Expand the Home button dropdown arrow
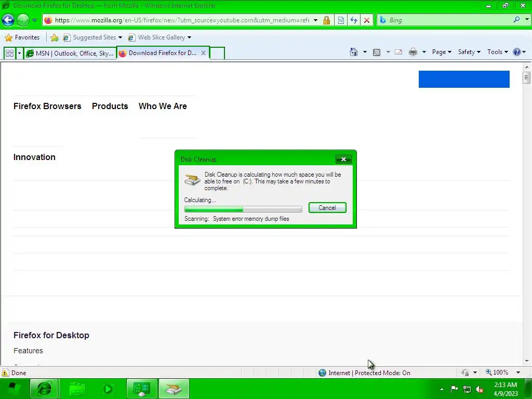 (365, 52)
